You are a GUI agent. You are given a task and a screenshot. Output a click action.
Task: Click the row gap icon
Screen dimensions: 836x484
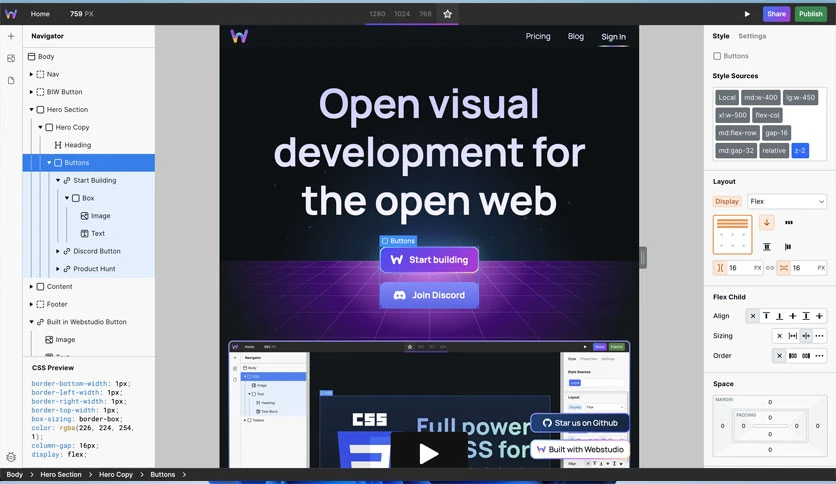coord(784,268)
